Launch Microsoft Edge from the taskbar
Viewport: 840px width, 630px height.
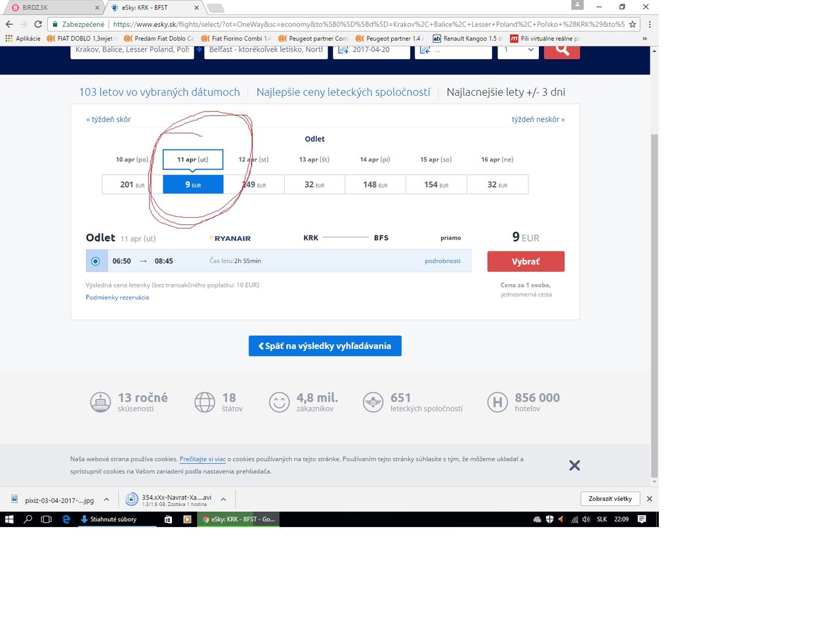click(x=66, y=519)
